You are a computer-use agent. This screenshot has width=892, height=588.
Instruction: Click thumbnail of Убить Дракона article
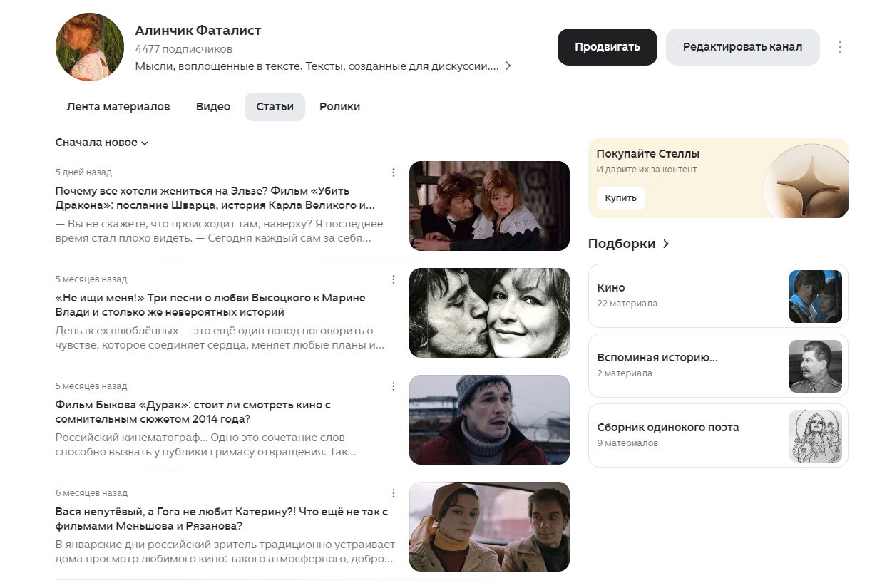pos(489,206)
